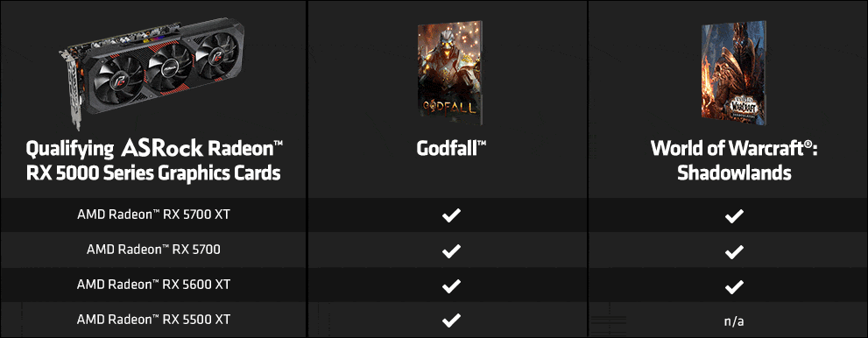
Task: Click the Godfall checkmark for RX 5700
Action: (x=451, y=251)
